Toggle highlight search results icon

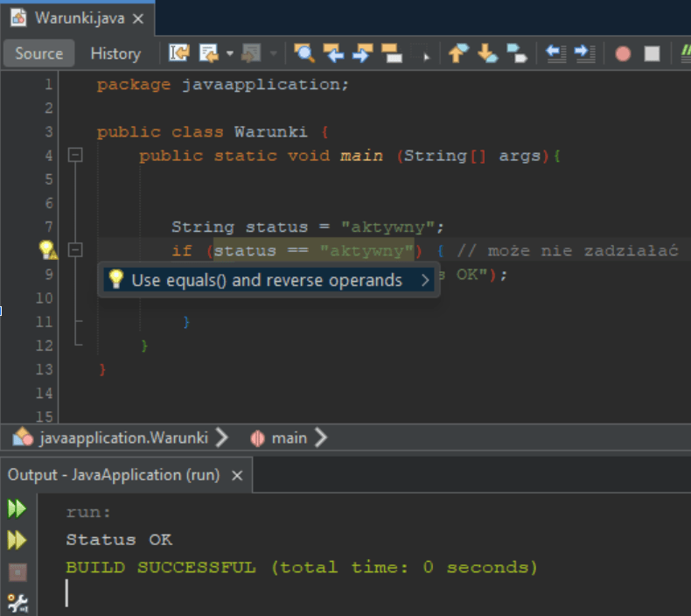pos(390,53)
